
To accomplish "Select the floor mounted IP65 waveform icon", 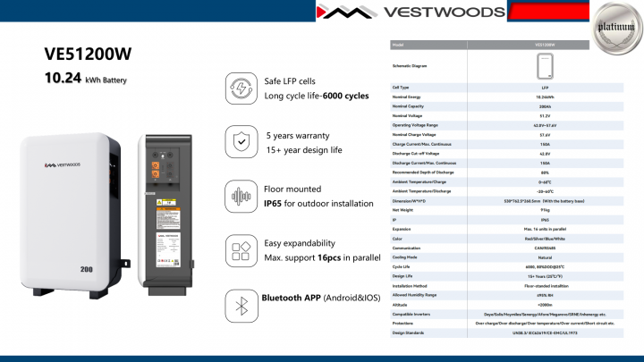I will 241,196.
